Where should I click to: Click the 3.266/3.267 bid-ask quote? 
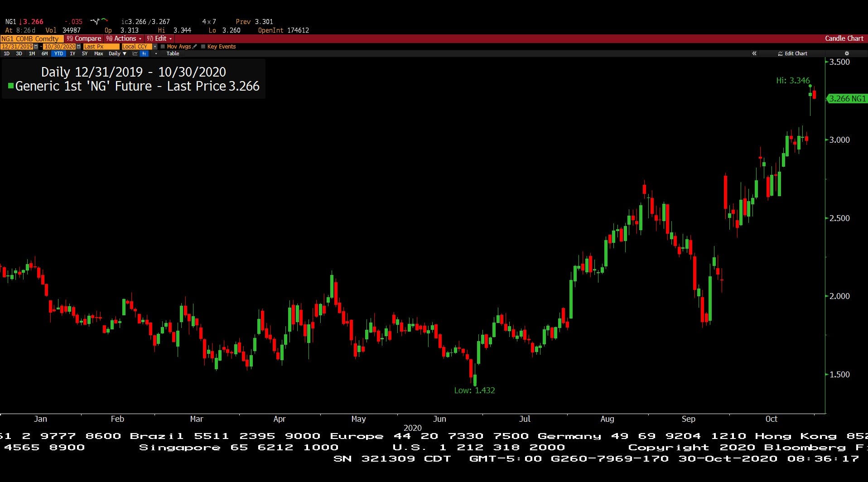[145, 22]
